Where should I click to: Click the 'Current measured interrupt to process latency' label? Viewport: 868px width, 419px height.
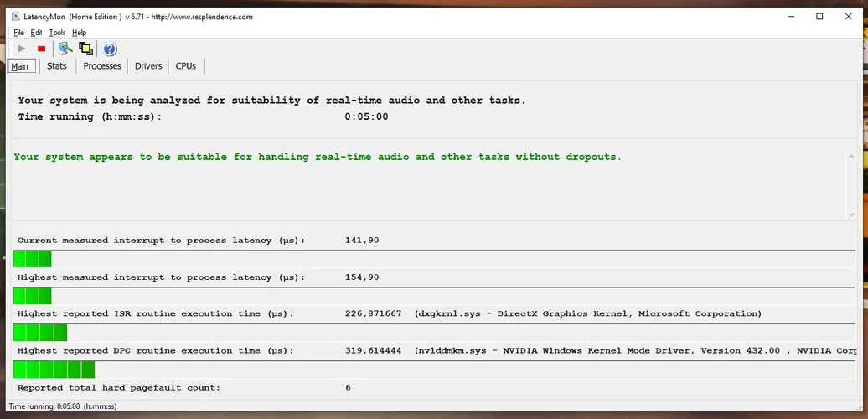pos(161,241)
